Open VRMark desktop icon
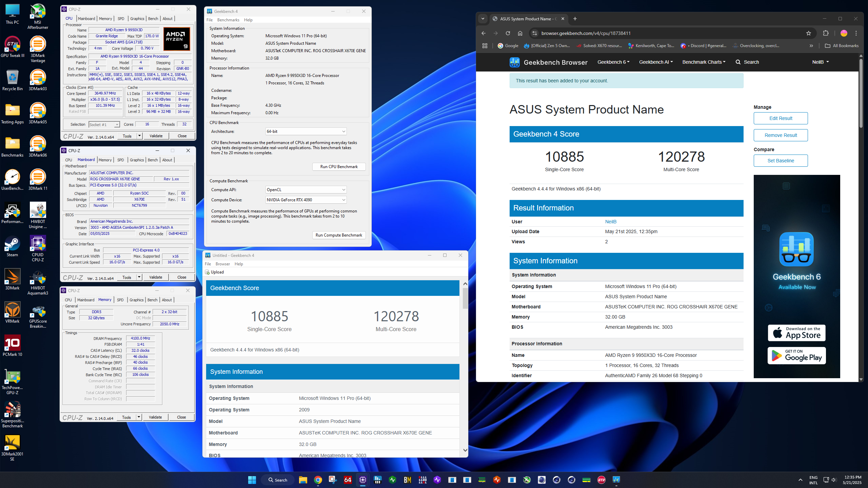 click(x=13, y=312)
